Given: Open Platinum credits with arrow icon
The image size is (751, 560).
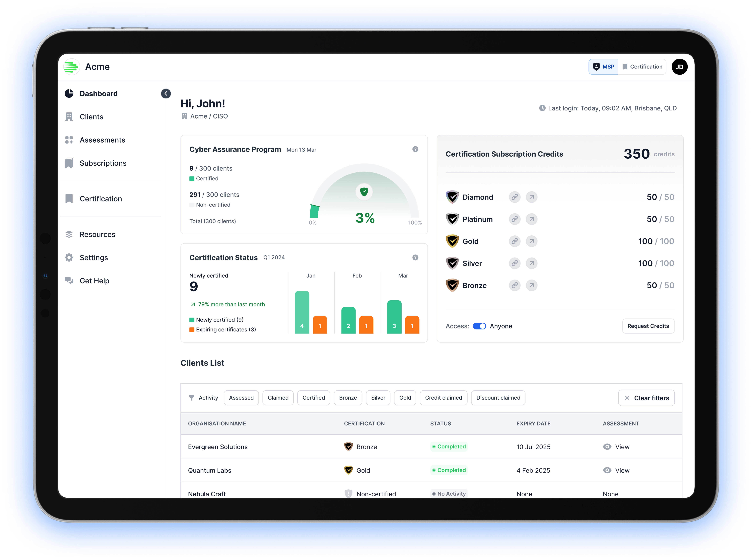Looking at the screenshot, I should coord(531,219).
